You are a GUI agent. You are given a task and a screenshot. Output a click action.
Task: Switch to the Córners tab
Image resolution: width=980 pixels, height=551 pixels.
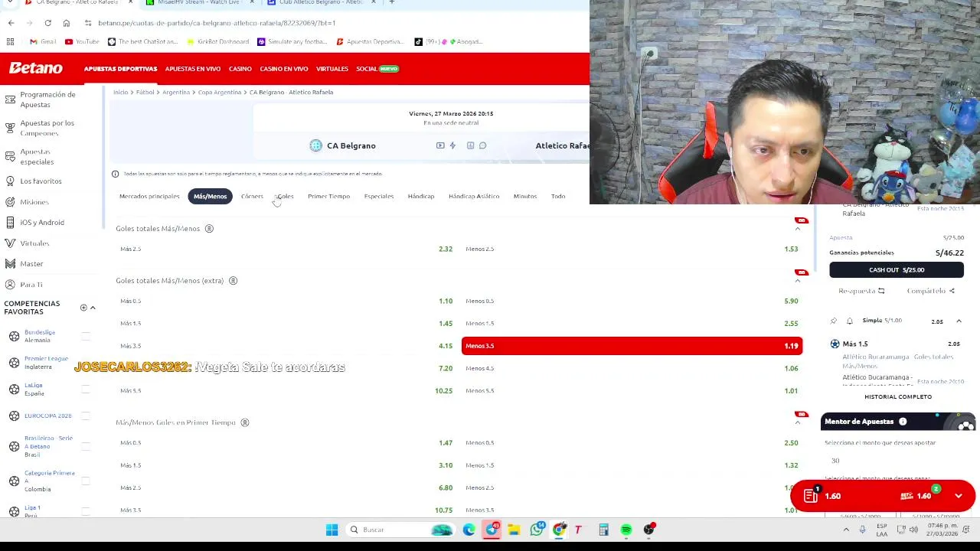coord(252,197)
